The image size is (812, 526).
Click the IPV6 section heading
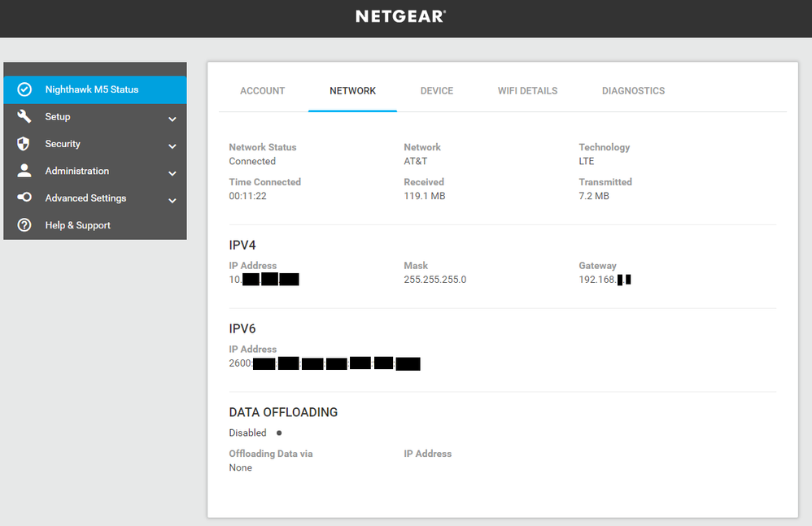click(x=242, y=329)
